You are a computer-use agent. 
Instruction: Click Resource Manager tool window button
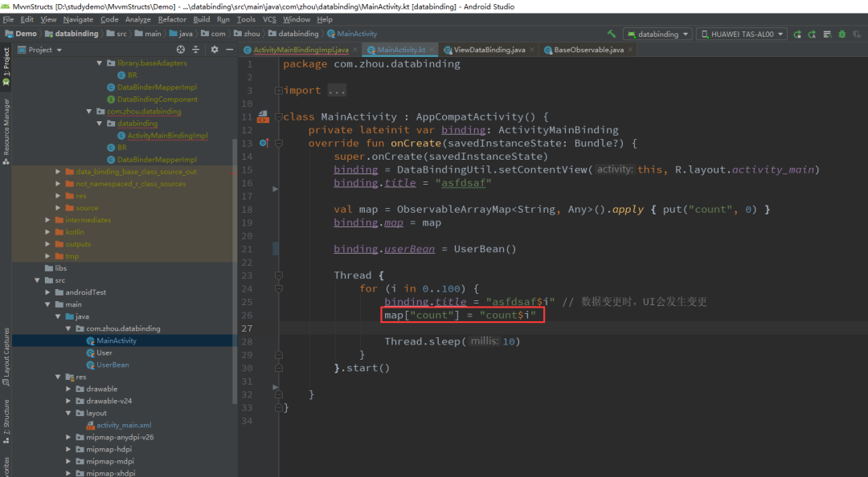(x=6, y=132)
